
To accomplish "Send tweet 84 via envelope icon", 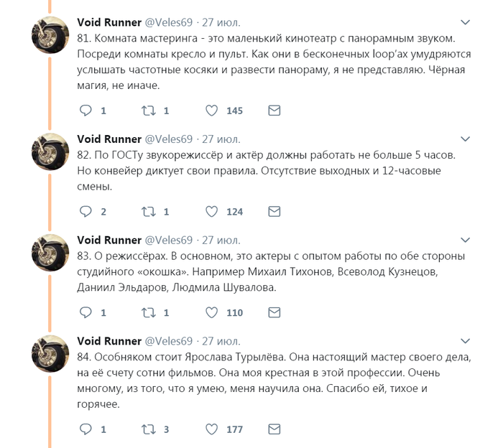I will (274, 429).
